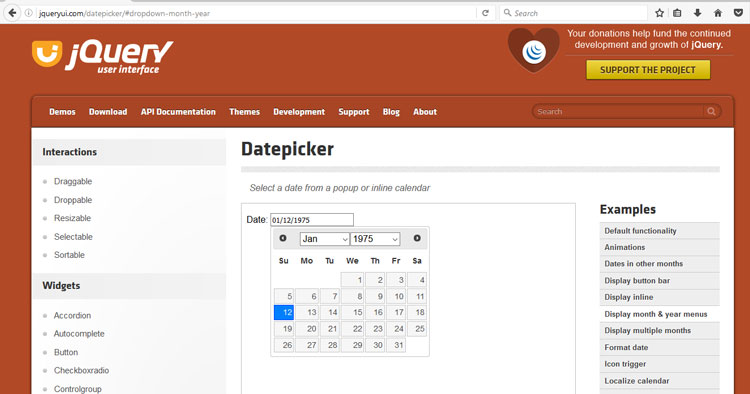Pick day 5 in the calendar
This screenshot has width=750, height=394.
pos(284,296)
